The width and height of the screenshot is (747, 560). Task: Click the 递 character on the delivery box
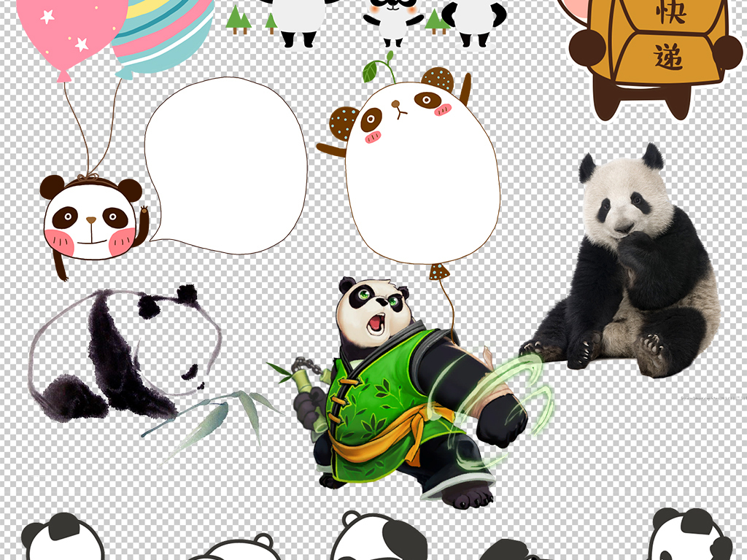point(668,56)
